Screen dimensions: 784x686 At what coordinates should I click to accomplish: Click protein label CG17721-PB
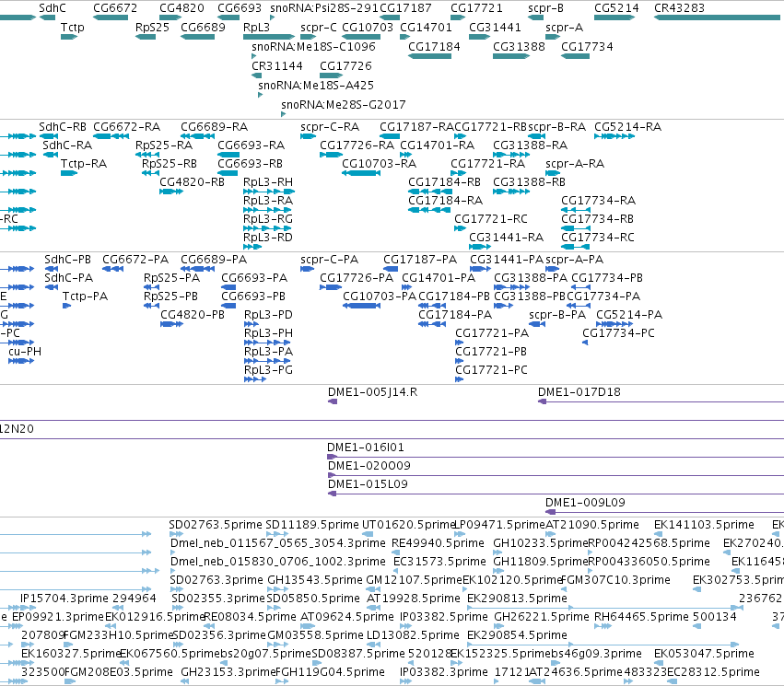coord(491,352)
